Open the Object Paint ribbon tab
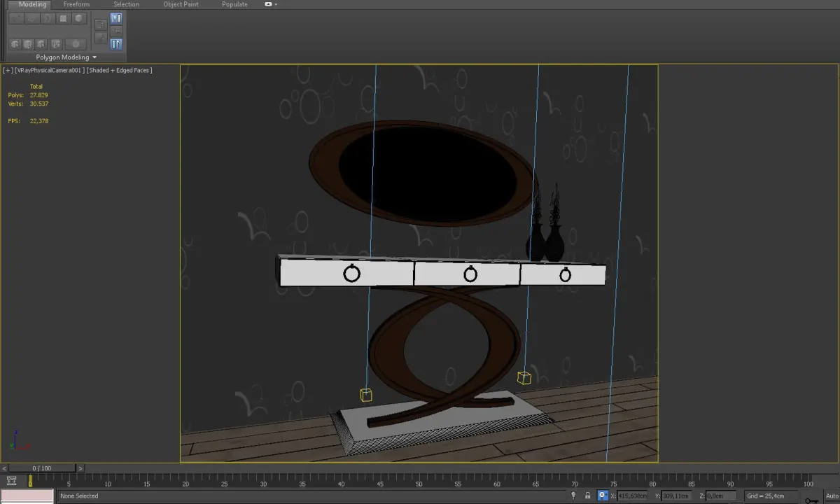 [x=181, y=4]
